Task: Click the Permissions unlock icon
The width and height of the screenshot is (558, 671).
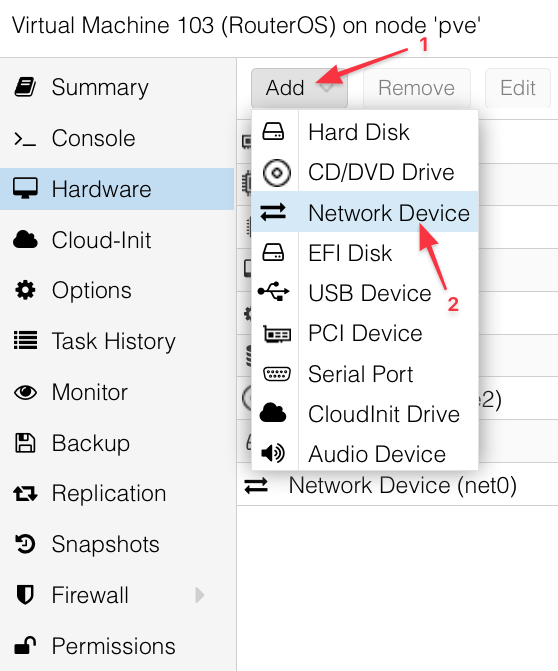Action: pos(25,645)
